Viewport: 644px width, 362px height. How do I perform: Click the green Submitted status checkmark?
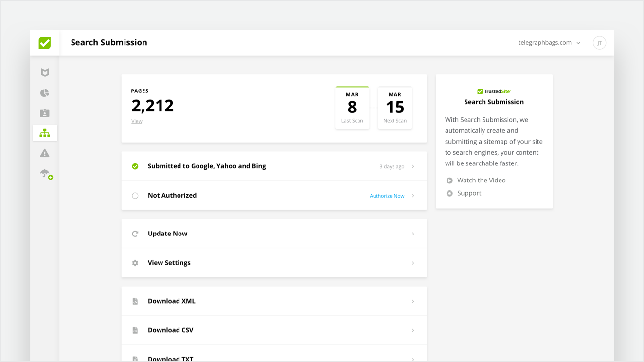click(135, 166)
